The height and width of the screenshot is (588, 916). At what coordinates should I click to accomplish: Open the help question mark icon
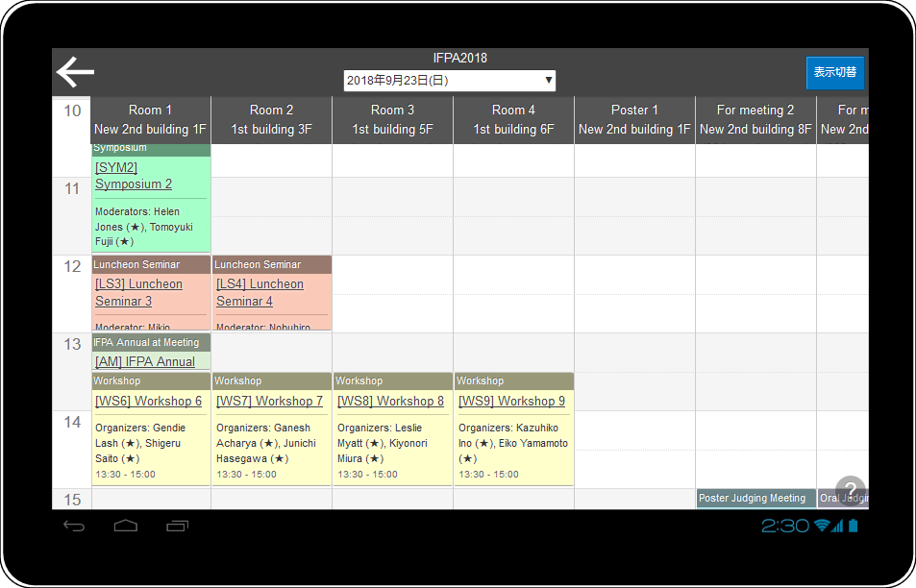pyautogui.click(x=851, y=491)
